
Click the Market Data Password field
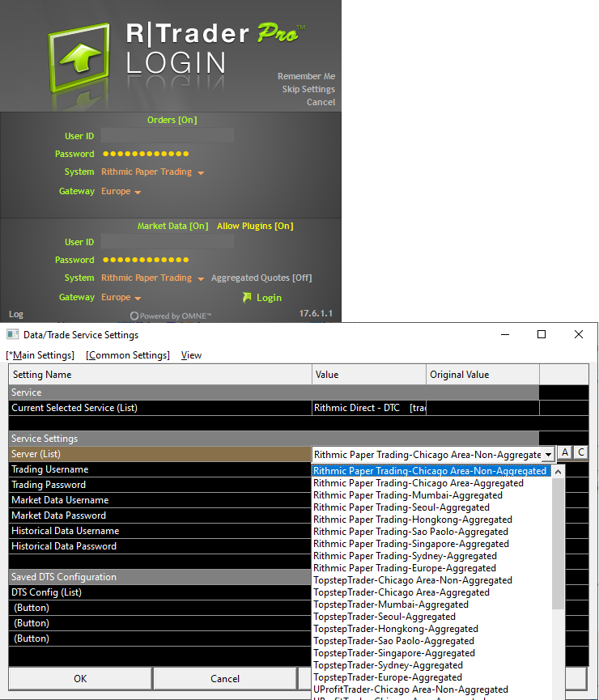(x=146, y=260)
